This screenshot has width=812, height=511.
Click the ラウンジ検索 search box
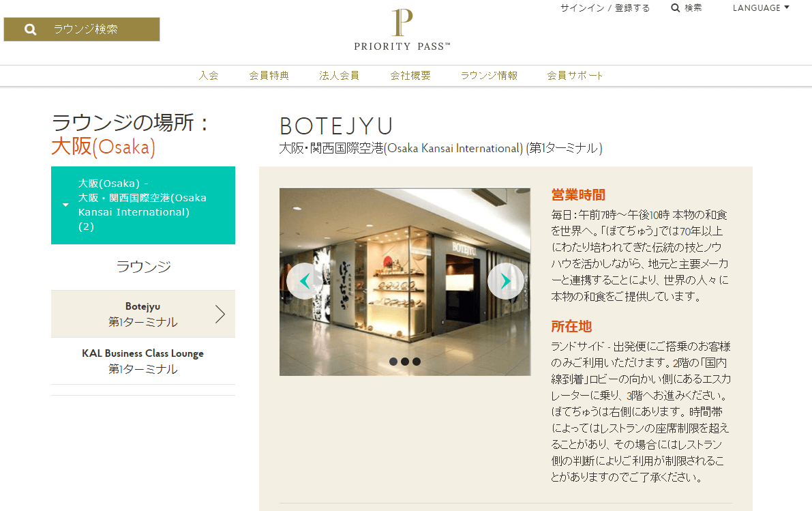click(82, 29)
